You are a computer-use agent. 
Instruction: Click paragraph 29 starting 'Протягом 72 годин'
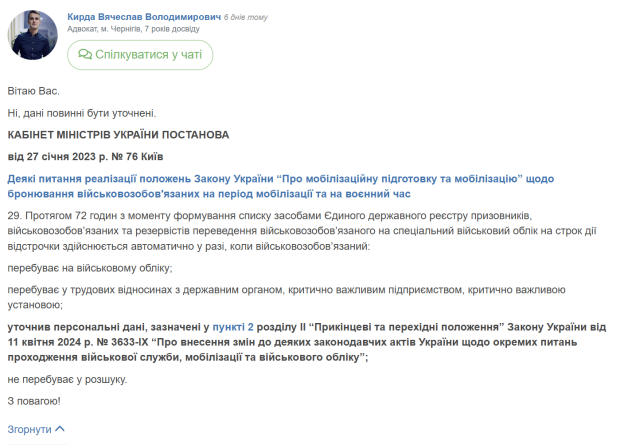pos(302,231)
